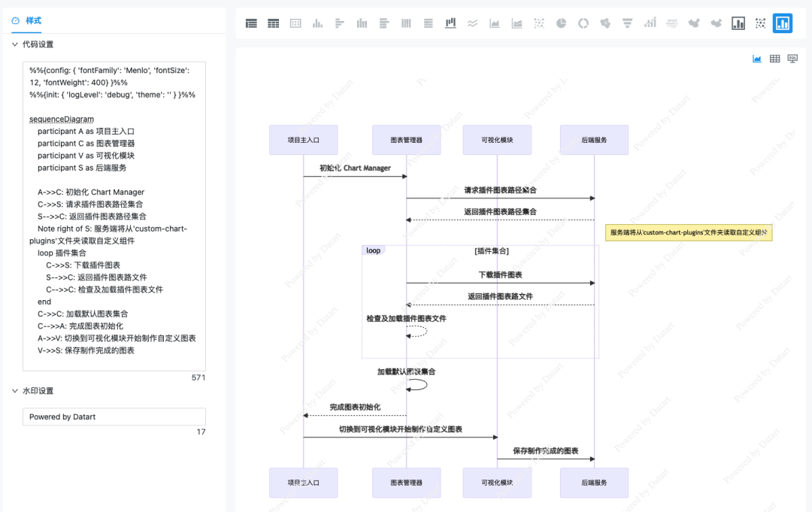This screenshot has width=812, height=512.
Task: Select the donut chart icon
Action: click(583, 23)
